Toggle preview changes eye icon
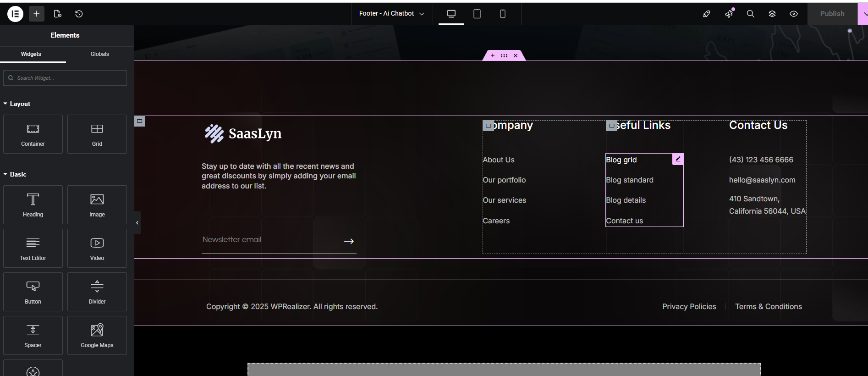This screenshot has width=868, height=376. [x=793, y=14]
